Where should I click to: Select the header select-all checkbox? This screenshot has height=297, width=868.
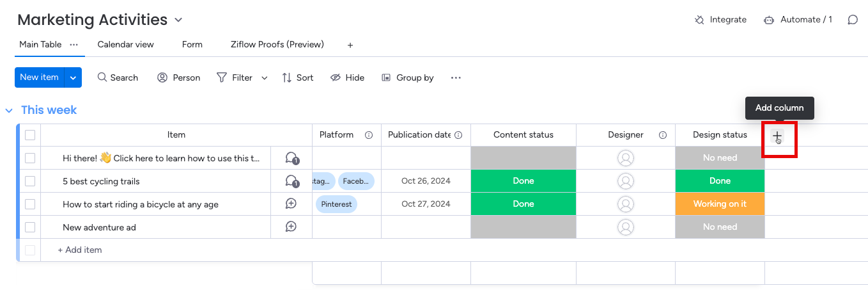click(x=30, y=135)
